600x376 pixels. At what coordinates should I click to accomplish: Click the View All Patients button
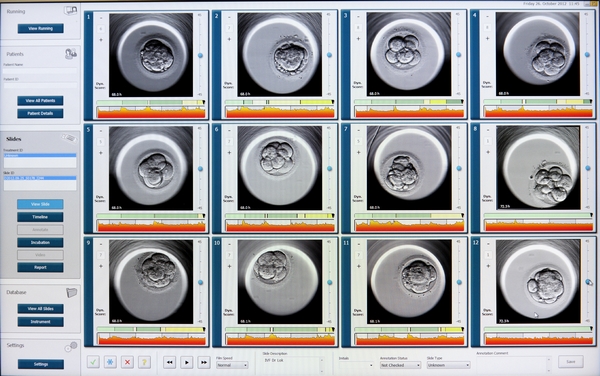[40, 101]
